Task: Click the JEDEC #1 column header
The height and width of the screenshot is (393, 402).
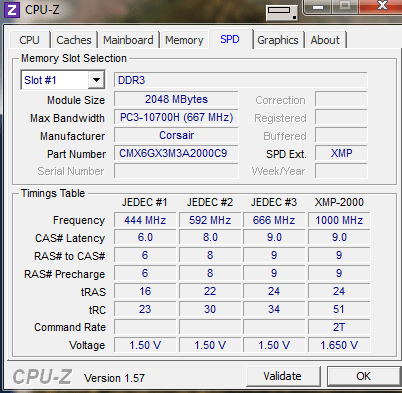Action: tap(144, 202)
